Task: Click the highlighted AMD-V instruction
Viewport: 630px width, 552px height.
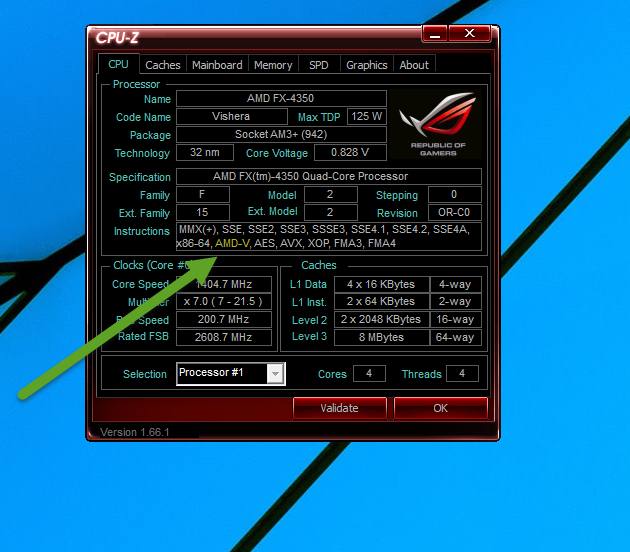Action: [x=232, y=243]
